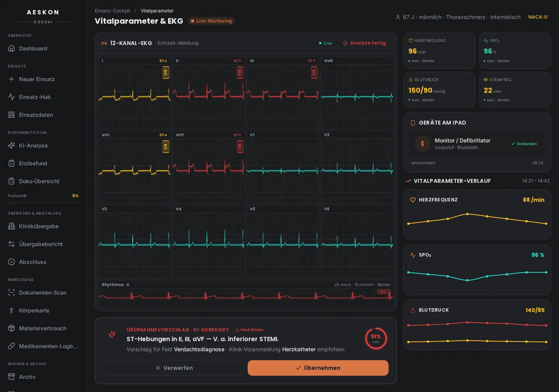The height and width of the screenshot is (392, 559).
Task: Click the Fortschritt progress bar
Action: pyautogui.click(x=43, y=202)
